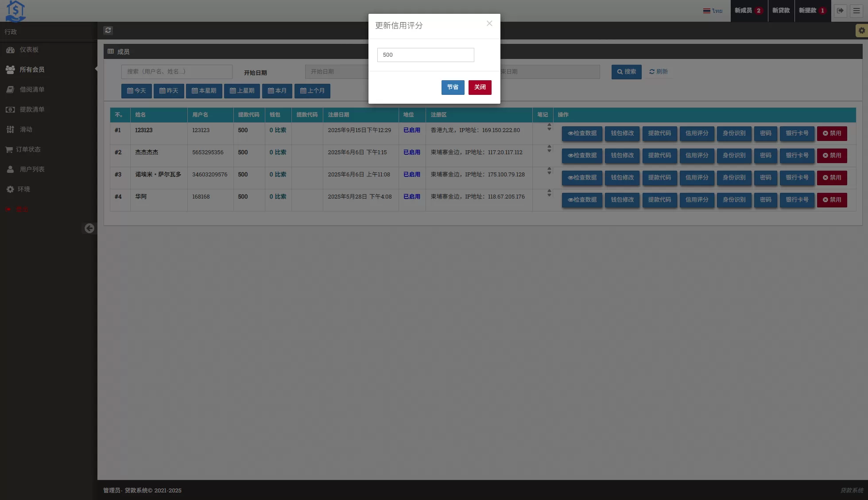This screenshot has width=868, height=500.
Task: Click the loan system logo
Action: coord(15,11)
